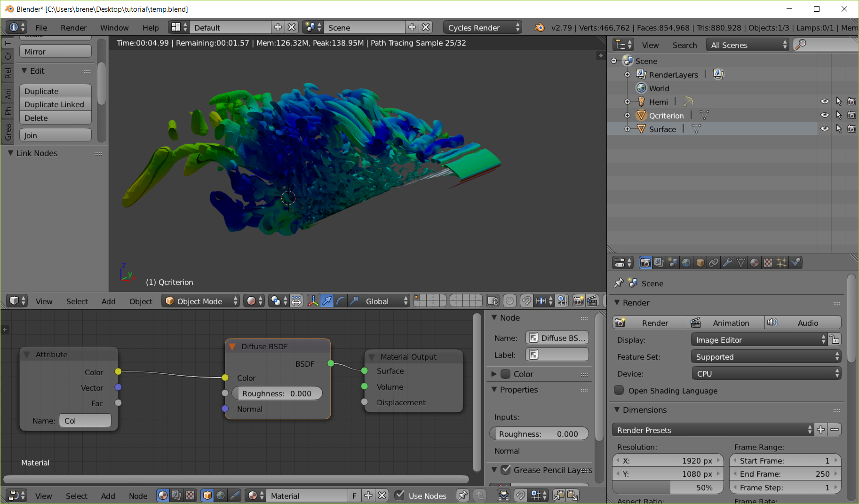Viewport: 859px width, 504px height.
Task: Expand the Hemi lamp in the Outliner
Action: pyautogui.click(x=628, y=101)
